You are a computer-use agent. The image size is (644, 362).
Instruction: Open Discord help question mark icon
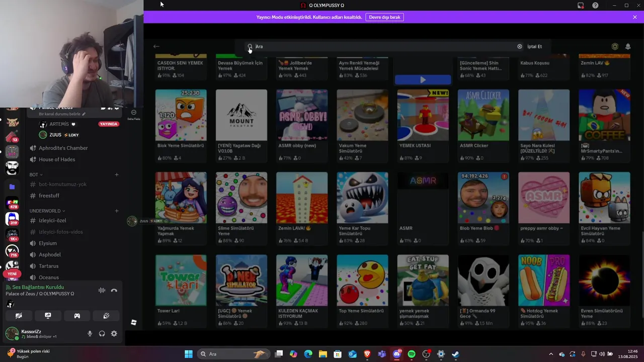[595, 6]
